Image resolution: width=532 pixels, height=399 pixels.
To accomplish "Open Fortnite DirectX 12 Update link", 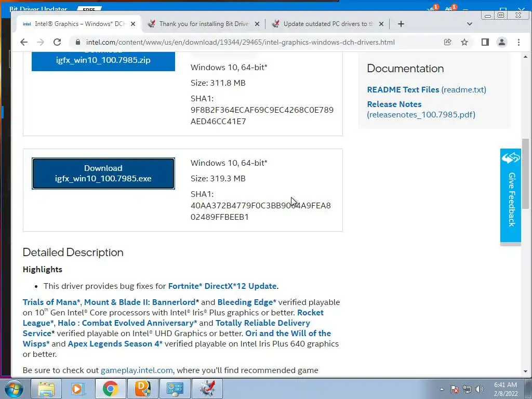I will pyautogui.click(x=222, y=286).
